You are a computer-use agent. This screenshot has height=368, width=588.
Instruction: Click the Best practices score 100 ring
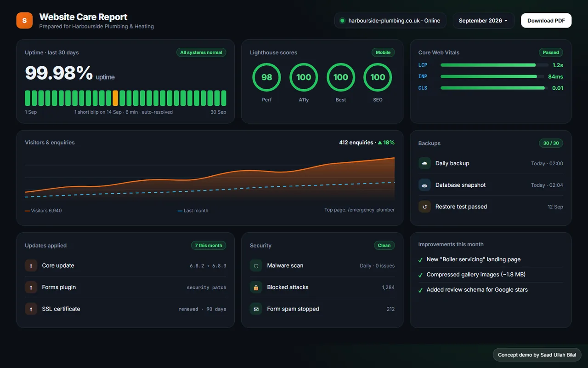[x=340, y=77]
